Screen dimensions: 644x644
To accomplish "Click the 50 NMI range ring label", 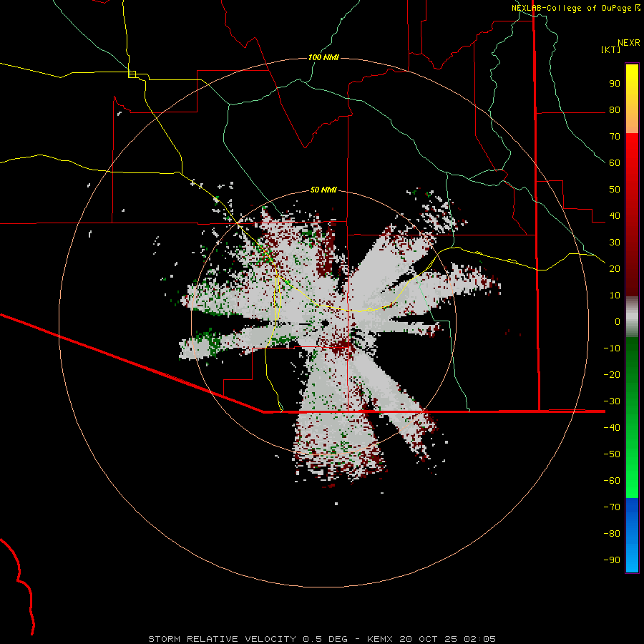I will (323, 190).
